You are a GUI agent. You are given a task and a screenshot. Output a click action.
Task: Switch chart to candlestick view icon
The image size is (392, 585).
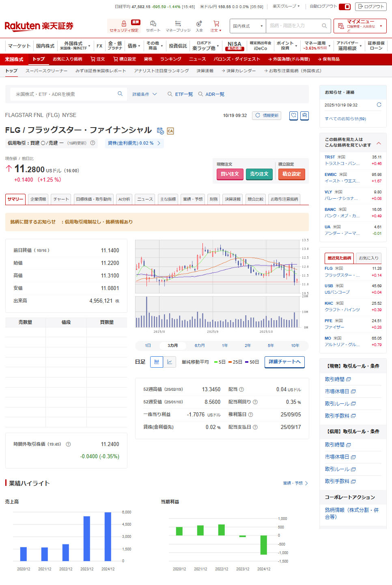tap(157, 362)
